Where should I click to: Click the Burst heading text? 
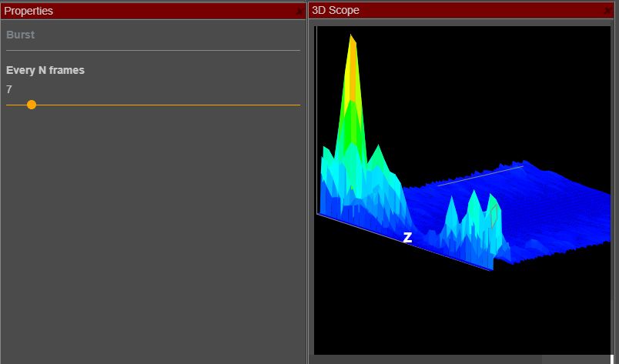[x=21, y=35]
